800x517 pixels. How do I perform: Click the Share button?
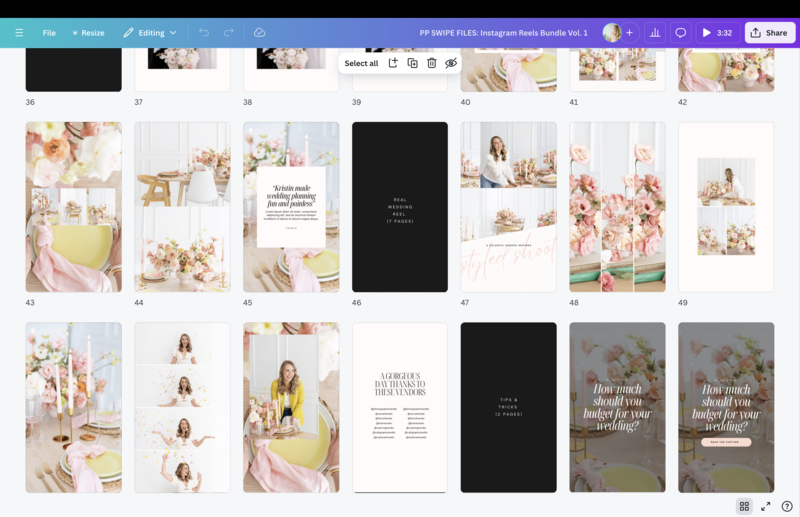coord(769,33)
